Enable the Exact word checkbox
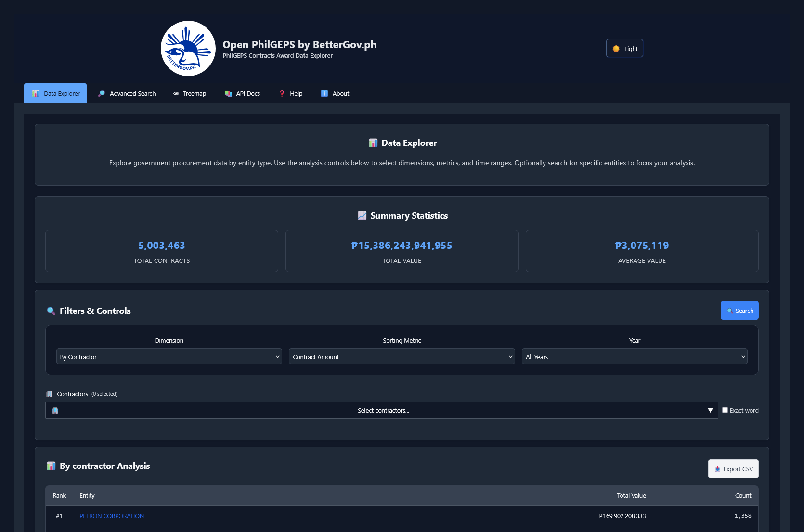Viewport: 804px width, 532px height. click(x=725, y=410)
